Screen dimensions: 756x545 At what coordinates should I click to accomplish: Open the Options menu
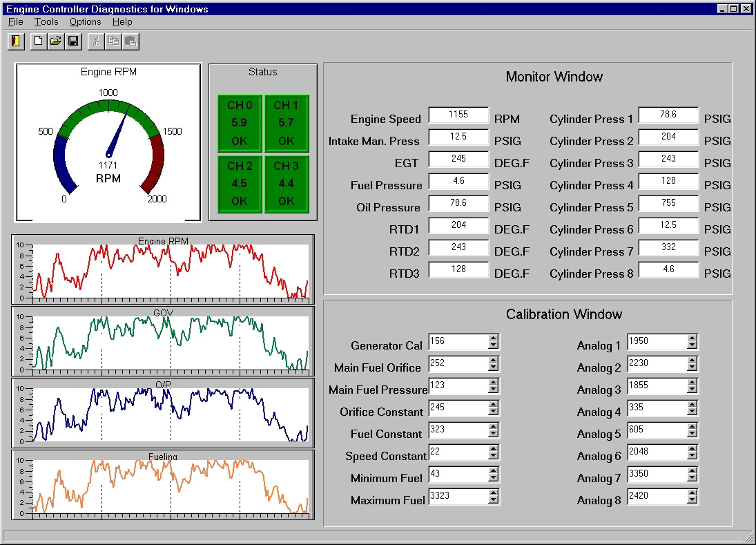pyautogui.click(x=84, y=22)
